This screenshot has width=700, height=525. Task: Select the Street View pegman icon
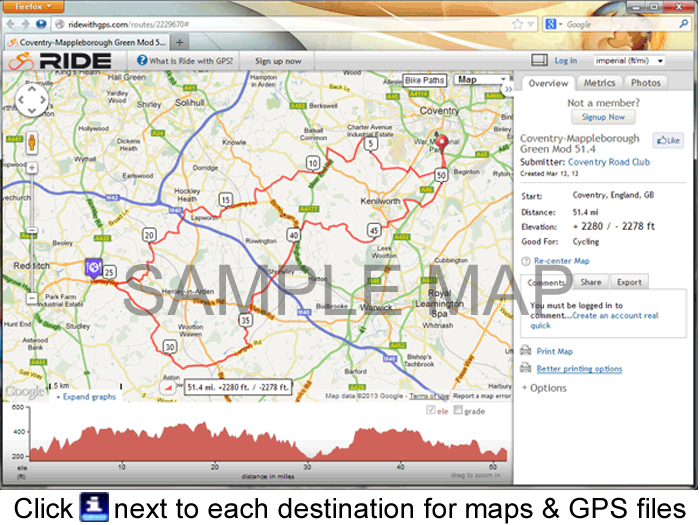coord(31,140)
